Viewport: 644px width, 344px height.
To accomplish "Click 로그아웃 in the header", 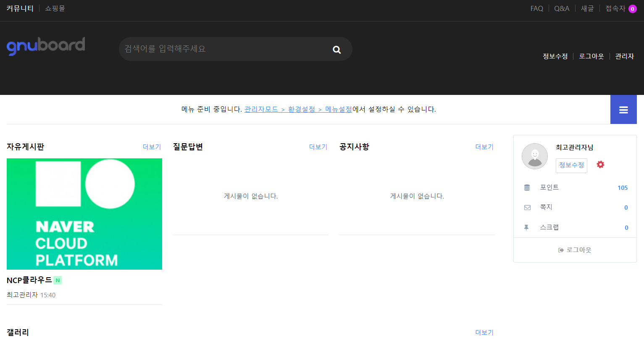I will pyautogui.click(x=591, y=56).
